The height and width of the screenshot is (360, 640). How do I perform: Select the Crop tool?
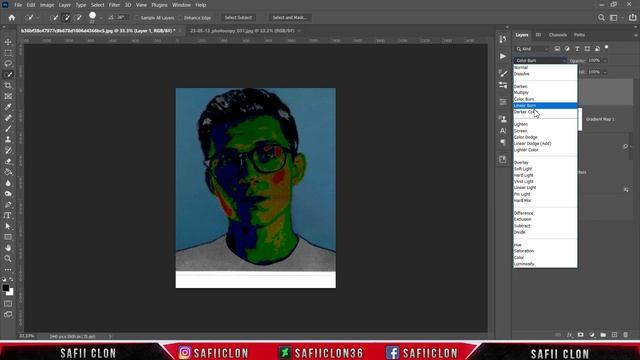tap(8, 85)
